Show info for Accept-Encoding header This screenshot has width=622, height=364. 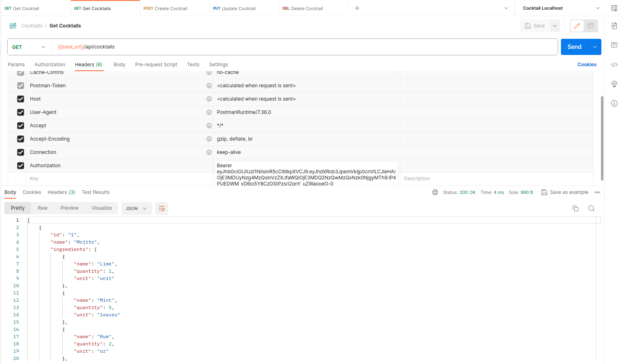tap(209, 139)
